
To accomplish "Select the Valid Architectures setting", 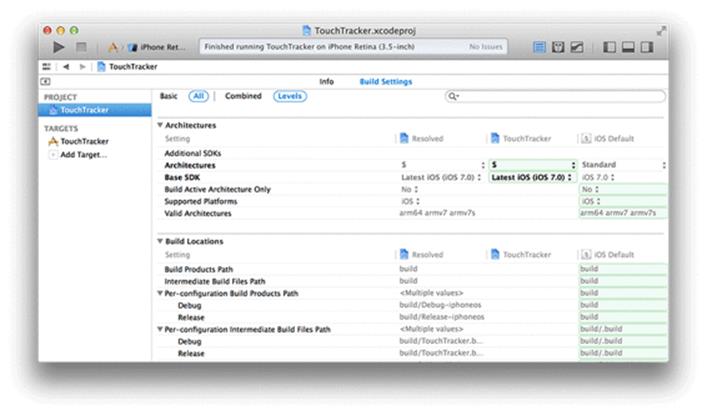I will [x=198, y=213].
